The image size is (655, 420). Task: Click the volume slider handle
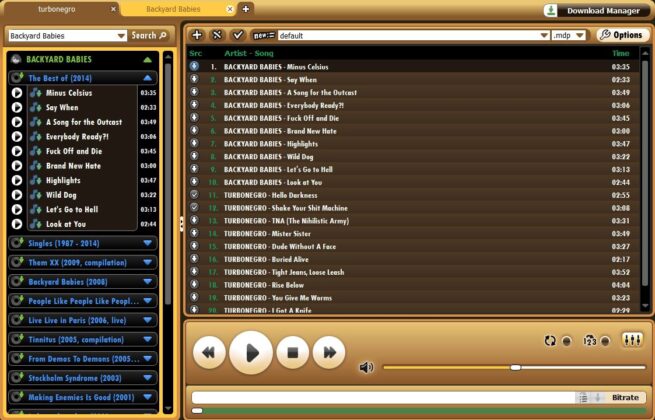click(x=515, y=367)
